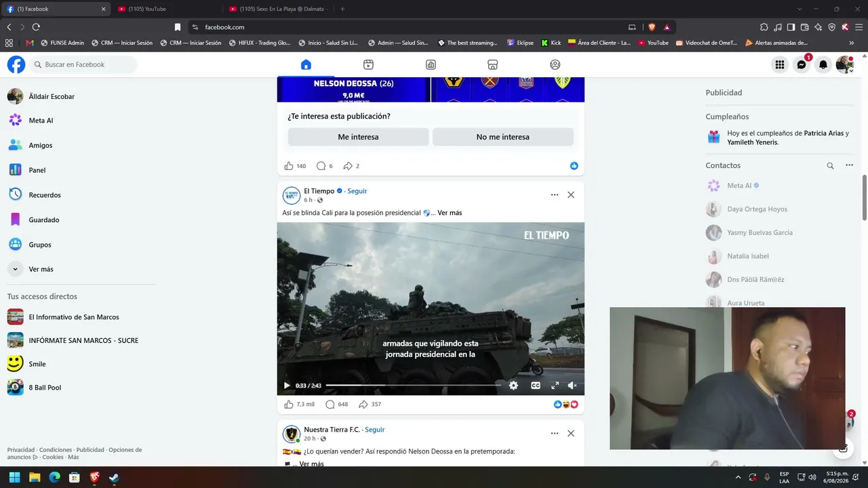
Task: Open the notifications bell
Action: (823, 64)
